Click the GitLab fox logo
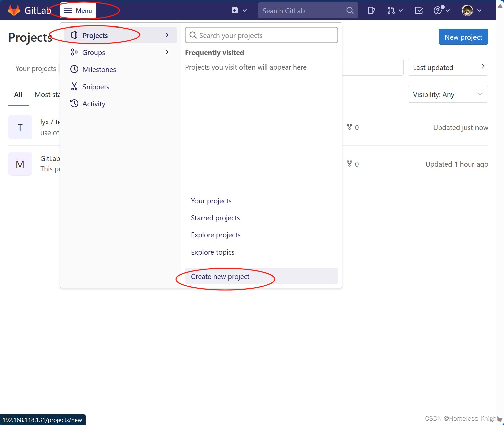504x425 pixels. [x=14, y=10]
